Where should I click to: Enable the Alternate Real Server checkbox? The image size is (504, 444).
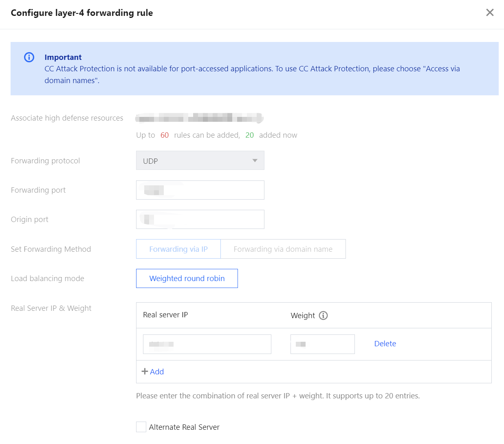141,427
